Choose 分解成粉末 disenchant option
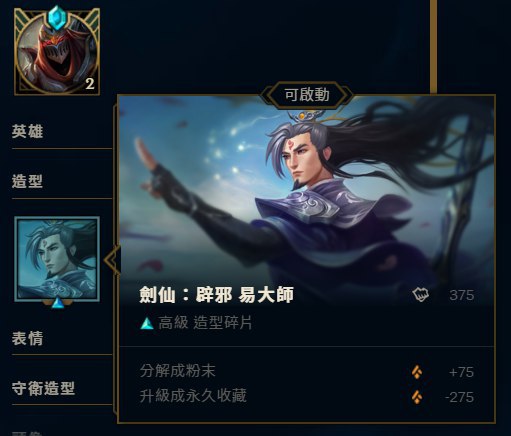Viewport: 511px width, 436px height. [x=178, y=371]
